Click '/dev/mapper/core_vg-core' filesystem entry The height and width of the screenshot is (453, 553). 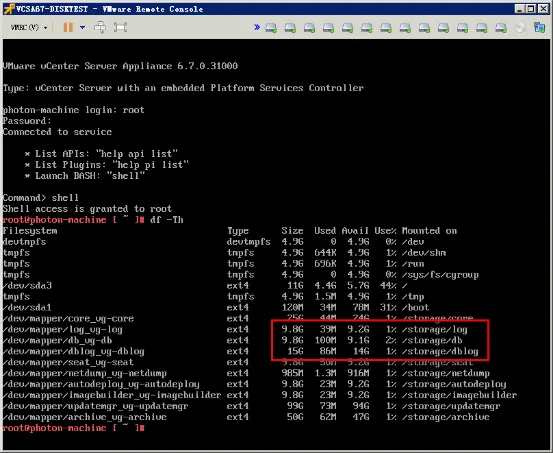68,318
